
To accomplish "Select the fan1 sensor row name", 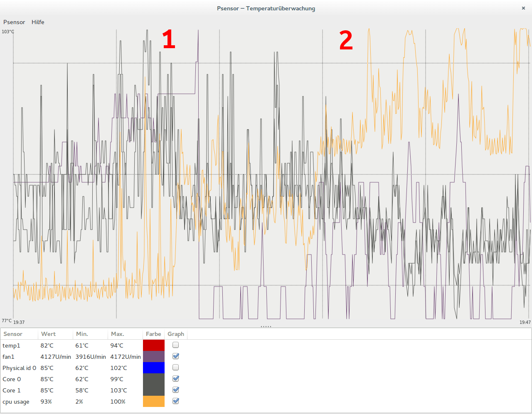I will point(8,357).
